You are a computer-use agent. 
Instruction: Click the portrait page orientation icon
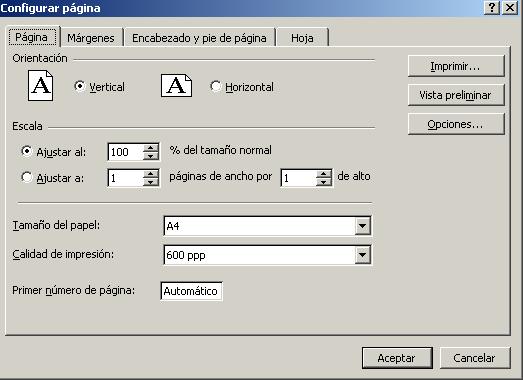click(40, 85)
